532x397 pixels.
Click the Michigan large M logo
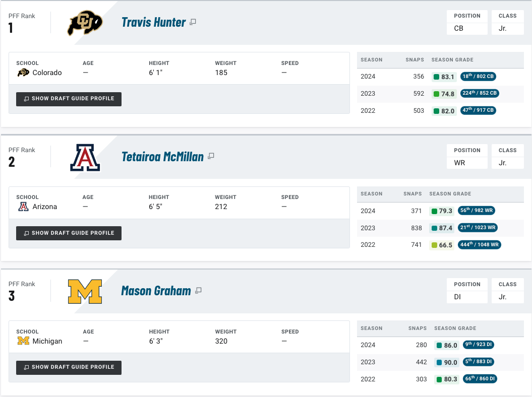[x=85, y=291]
